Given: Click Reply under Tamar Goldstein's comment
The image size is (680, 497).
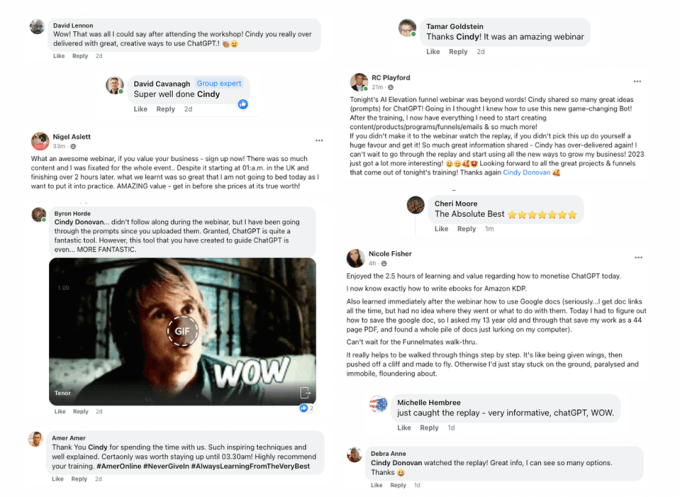Looking at the screenshot, I should (458, 52).
